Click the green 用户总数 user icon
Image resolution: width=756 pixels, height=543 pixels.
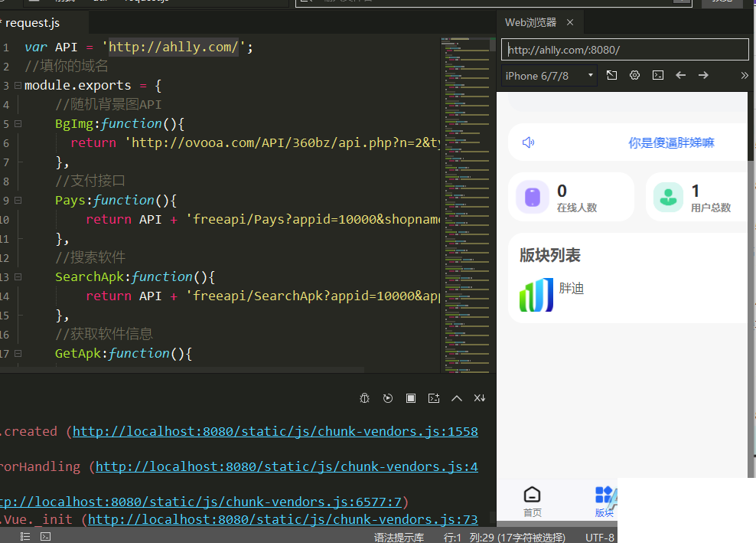point(668,197)
